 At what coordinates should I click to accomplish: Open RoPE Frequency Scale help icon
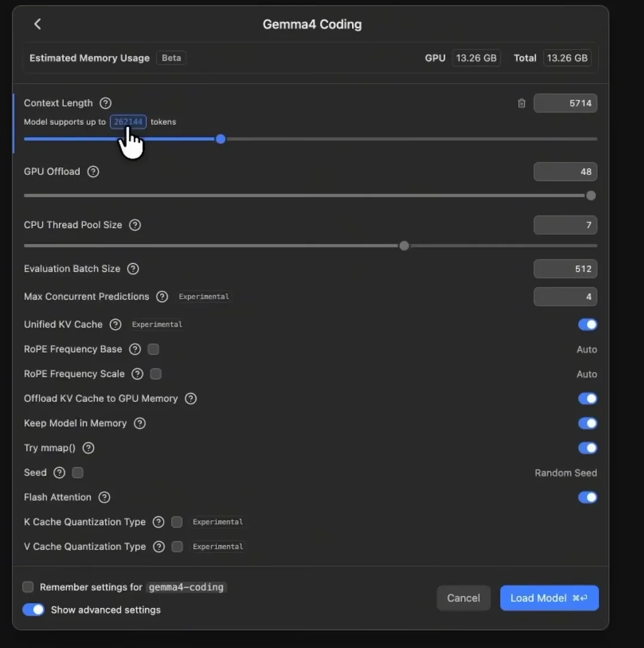click(137, 374)
